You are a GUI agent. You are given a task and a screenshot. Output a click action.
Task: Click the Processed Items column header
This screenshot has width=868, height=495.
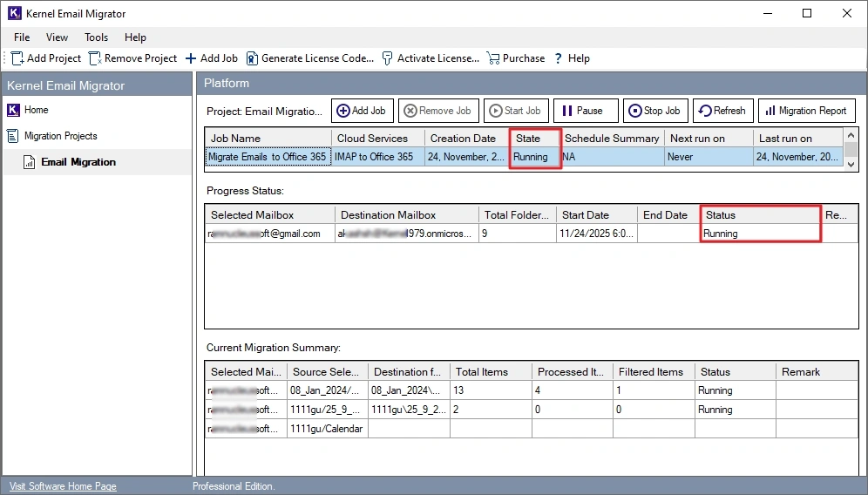point(572,371)
